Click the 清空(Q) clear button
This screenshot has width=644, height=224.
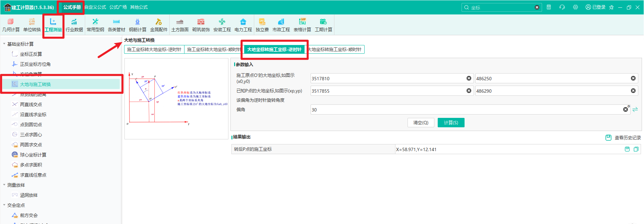click(421, 123)
